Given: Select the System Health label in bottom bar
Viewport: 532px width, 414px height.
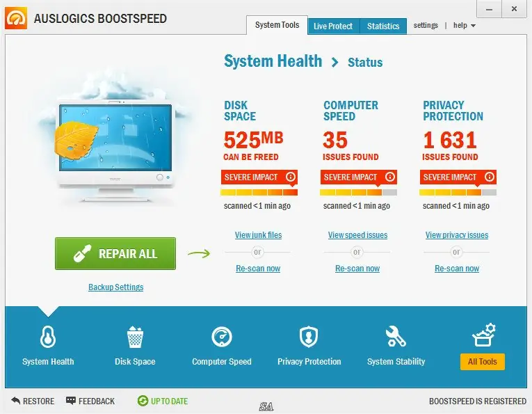Looking at the screenshot, I should point(48,362).
